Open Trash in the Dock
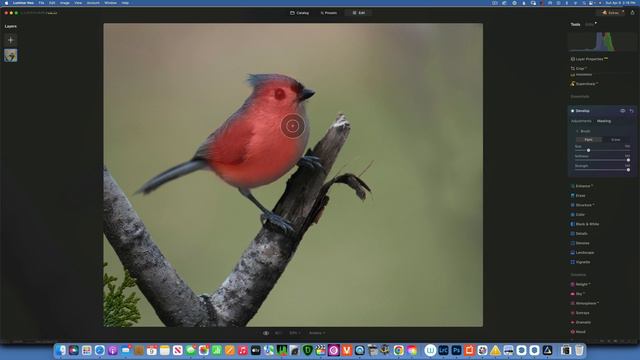640x360 pixels. (x=579, y=350)
